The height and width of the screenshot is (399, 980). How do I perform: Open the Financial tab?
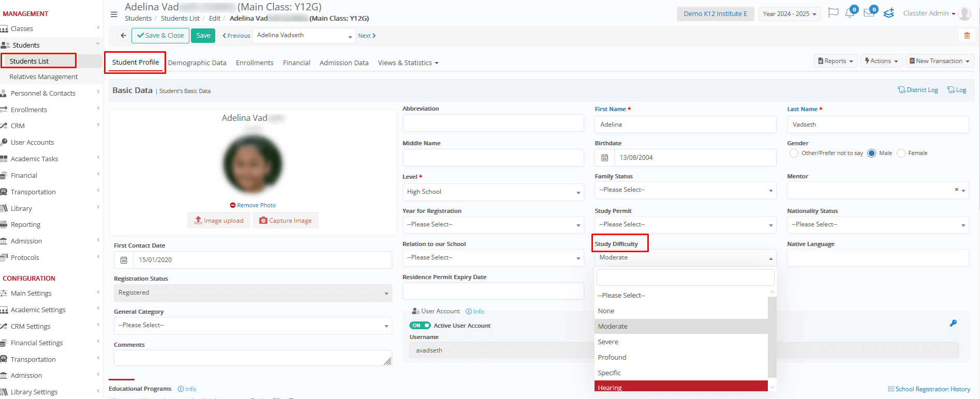296,63
